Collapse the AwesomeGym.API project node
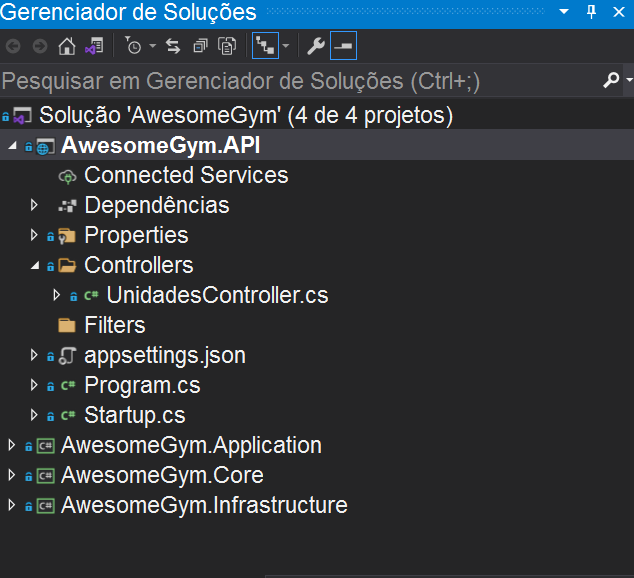The width and height of the screenshot is (634, 578). click(12, 146)
